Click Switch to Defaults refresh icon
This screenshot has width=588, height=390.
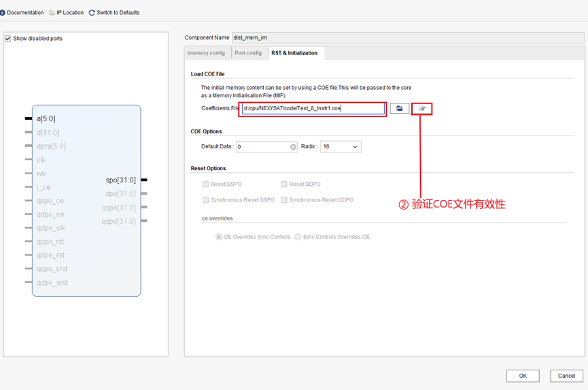pyautogui.click(x=92, y=12)
